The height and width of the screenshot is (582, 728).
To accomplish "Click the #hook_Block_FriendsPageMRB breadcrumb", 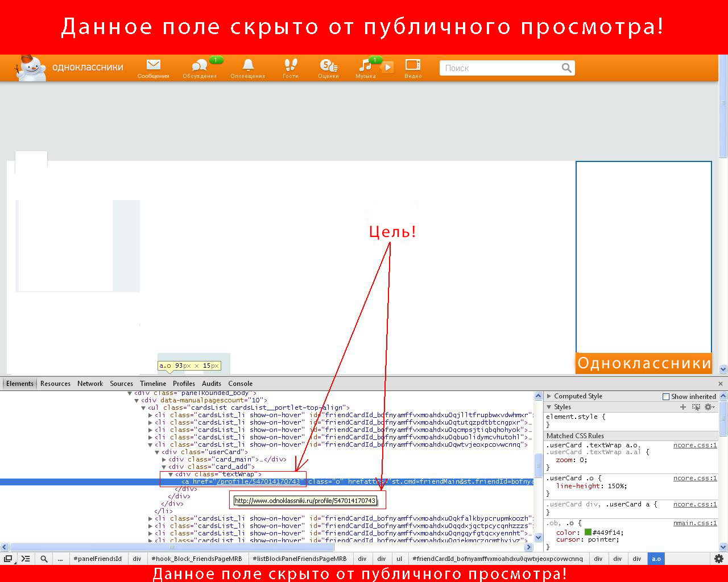I will [x=197, y=559].
